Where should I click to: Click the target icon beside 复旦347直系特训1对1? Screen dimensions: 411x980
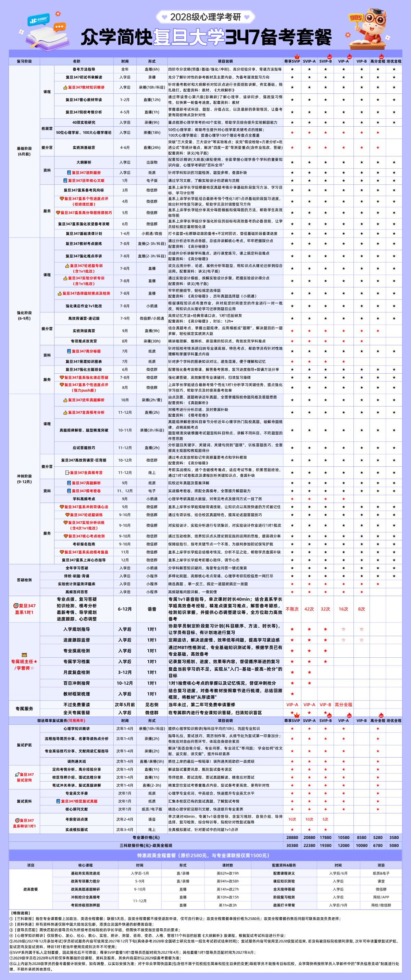(x=17, y=820)
